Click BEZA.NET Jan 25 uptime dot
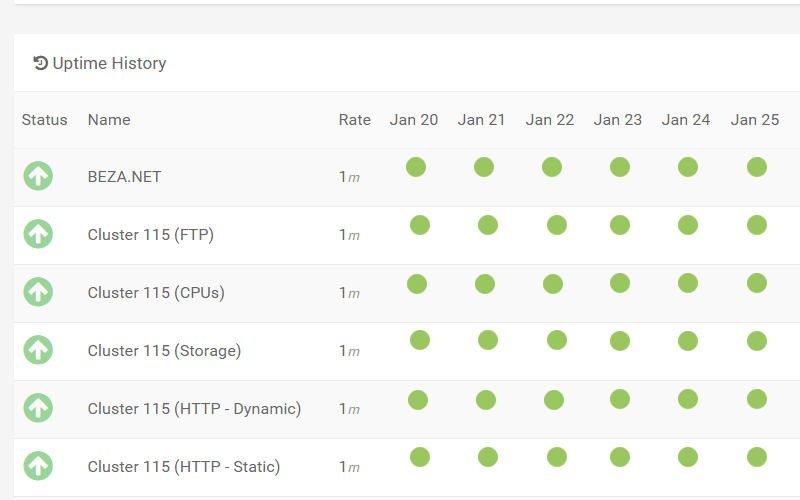 [x=757, y=167]
